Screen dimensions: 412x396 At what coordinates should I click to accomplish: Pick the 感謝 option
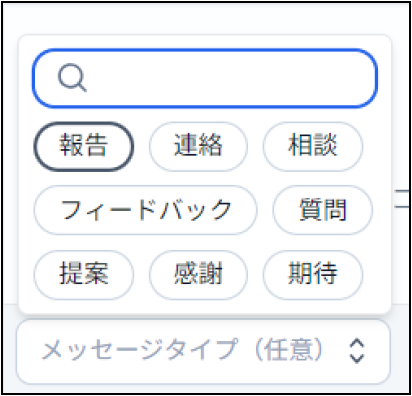(198, 275)
